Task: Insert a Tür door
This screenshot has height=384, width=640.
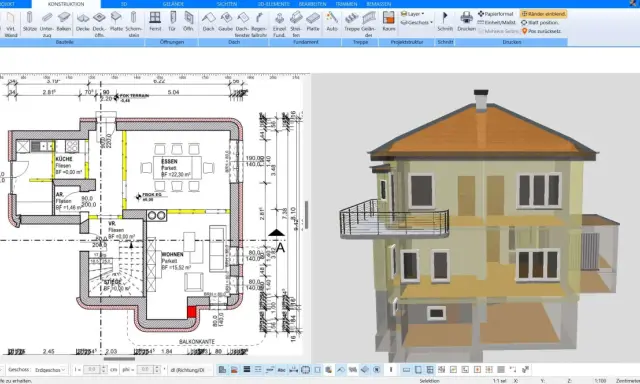Action: 172,22
